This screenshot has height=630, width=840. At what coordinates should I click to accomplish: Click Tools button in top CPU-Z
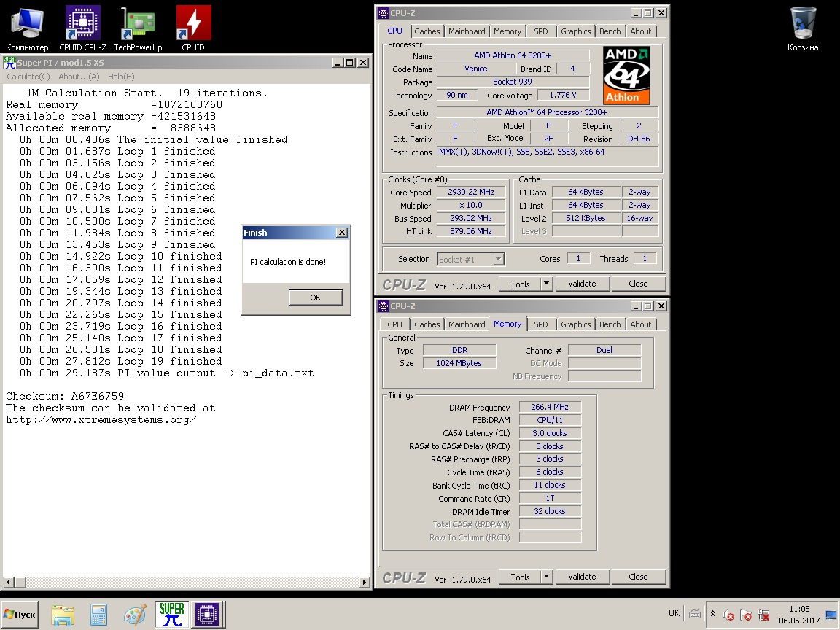click(520, 284)
